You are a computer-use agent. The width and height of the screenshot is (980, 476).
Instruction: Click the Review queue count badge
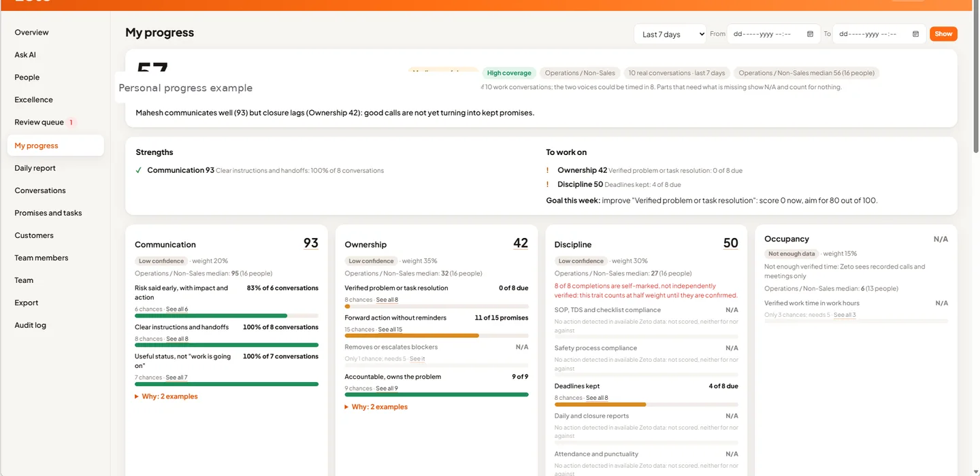coord(71,122)
